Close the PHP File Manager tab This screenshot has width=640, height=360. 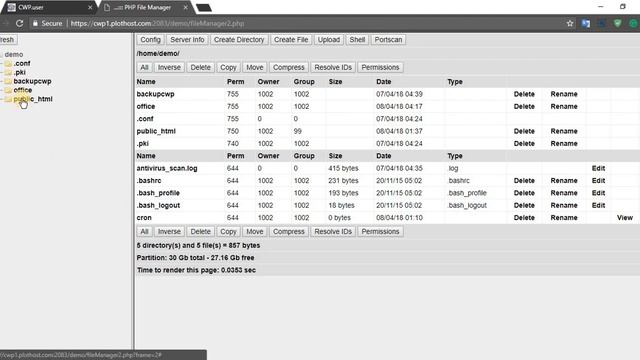coord(185,7)
